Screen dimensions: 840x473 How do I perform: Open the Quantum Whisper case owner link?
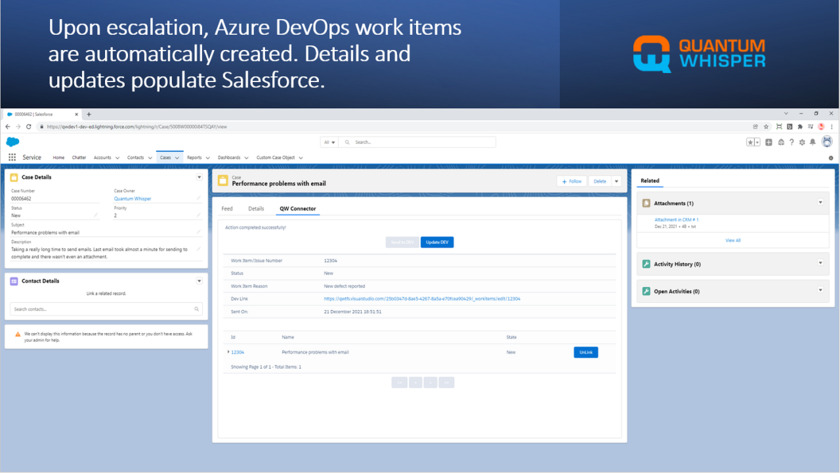pos(132,199)
